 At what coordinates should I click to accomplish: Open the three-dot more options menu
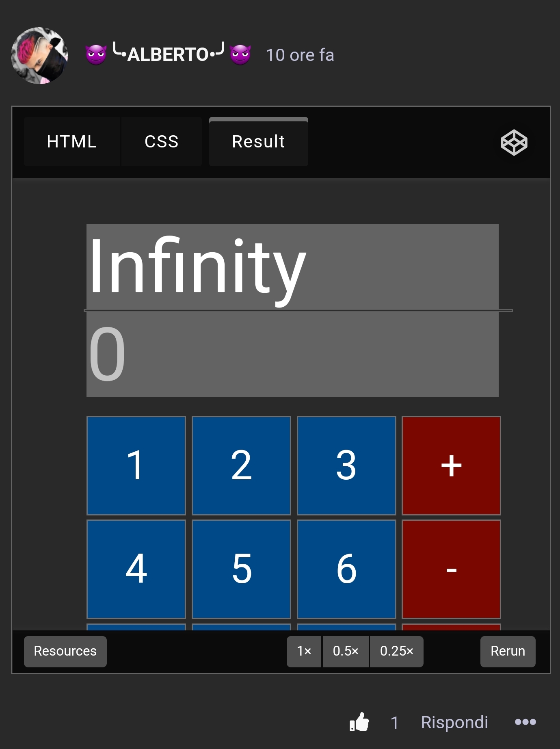coord(525,722)
